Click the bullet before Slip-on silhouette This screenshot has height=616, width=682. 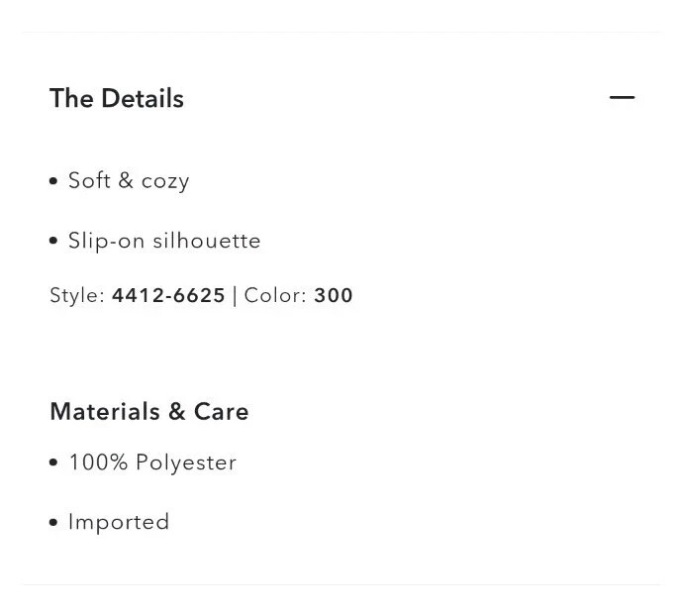click(53, 241)
